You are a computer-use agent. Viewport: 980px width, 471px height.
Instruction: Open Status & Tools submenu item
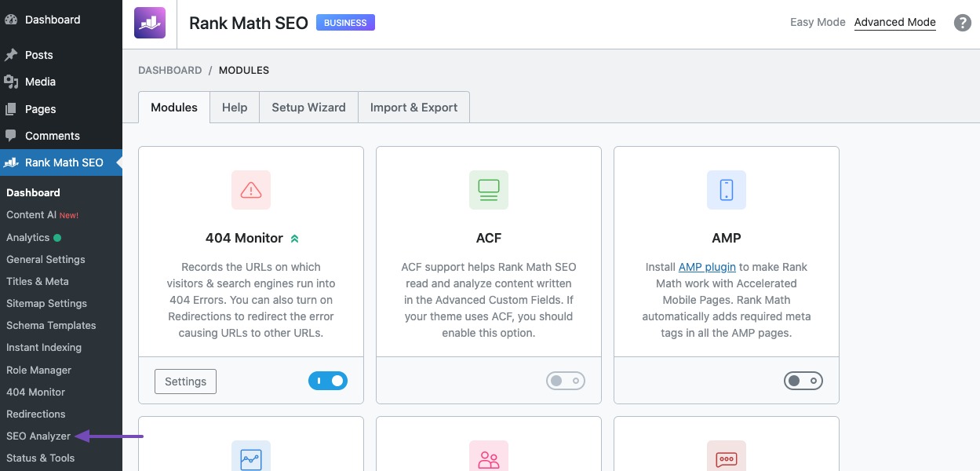(x=40, y=458)
